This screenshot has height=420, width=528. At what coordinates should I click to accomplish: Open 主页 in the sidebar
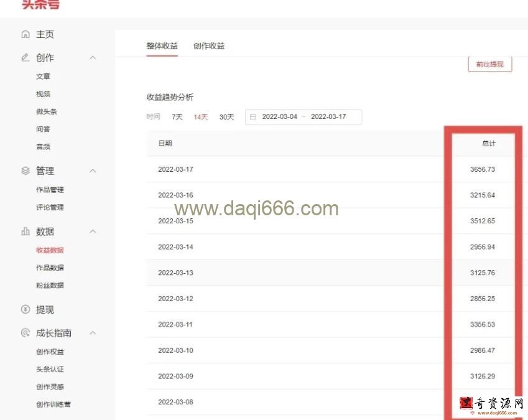(45, 34)
